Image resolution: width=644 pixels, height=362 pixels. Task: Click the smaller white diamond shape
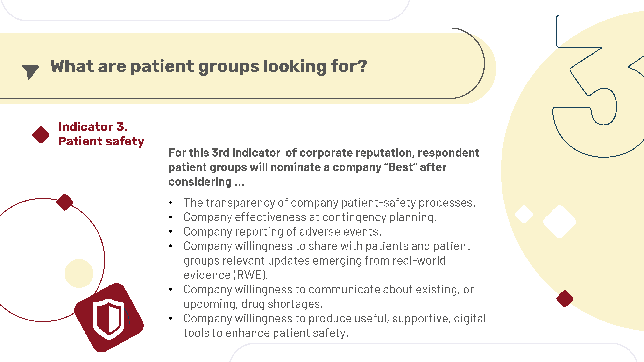click(x=524, y=214)
